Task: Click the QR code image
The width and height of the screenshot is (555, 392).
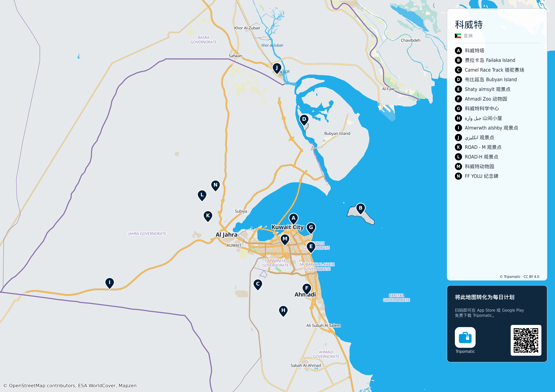Action: pos(526,340)
